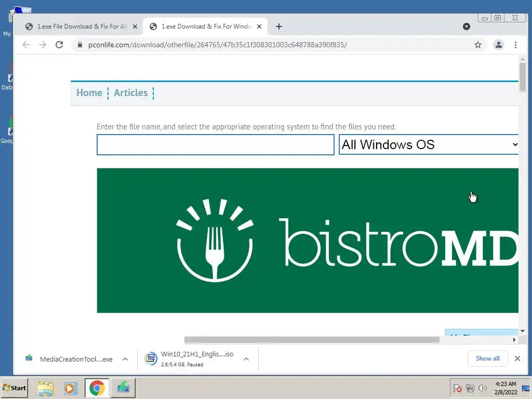Image resolution: width=532 pixels, height=399 pixels.
Task: Open the Action Center flag tray icon
Action: [x=458, y=388]
